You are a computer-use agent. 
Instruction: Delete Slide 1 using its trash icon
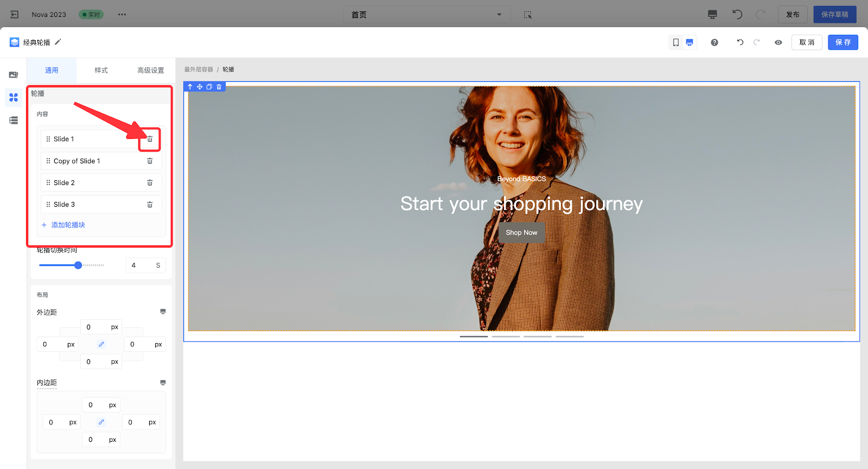(x=150, y=139)
